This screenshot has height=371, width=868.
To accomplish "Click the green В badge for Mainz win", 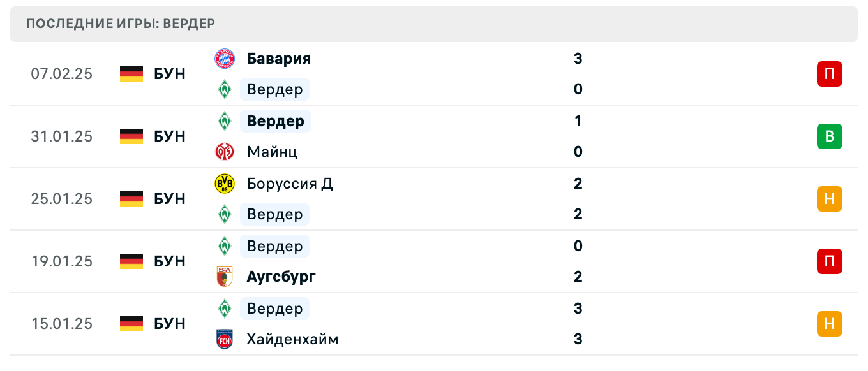I will click(829, 136).
